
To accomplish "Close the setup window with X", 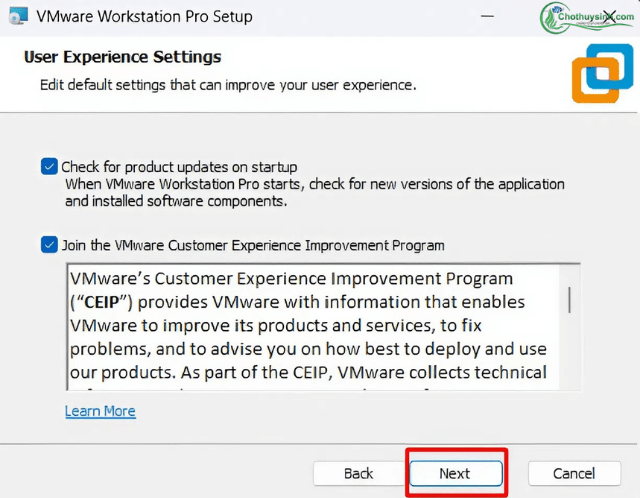I will click(x=610, y=17).
